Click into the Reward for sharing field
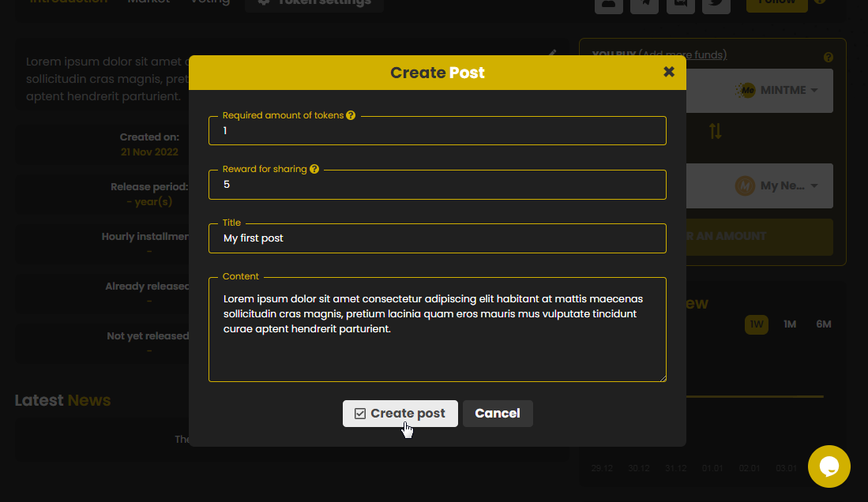The width and height of the screenshot is (868, 502). pos(437,185)
